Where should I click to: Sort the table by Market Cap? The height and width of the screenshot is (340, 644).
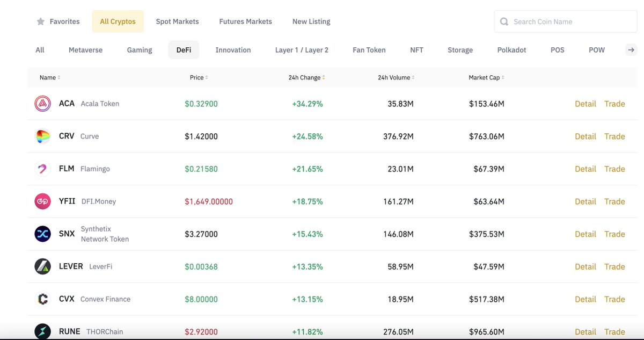486,77
